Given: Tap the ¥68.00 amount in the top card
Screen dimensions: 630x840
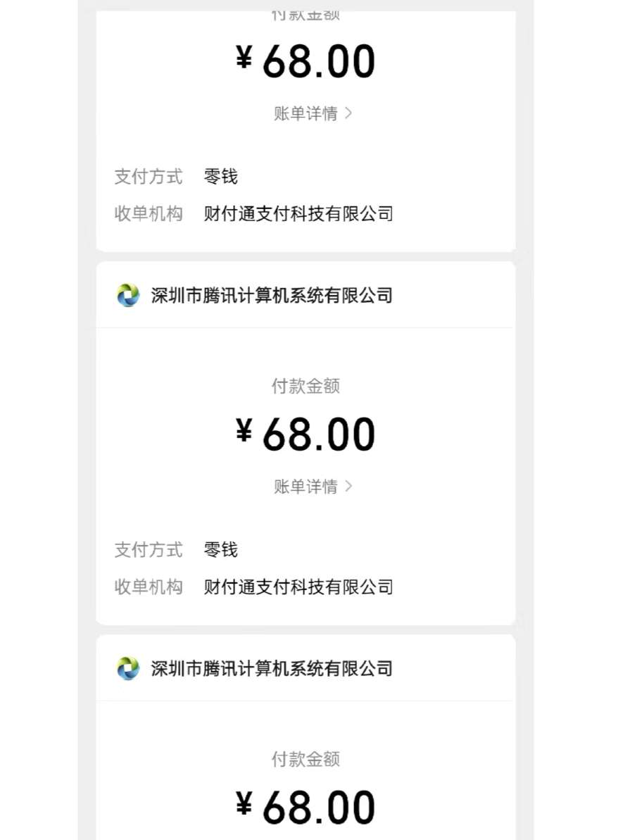Looking at the screenshot, I should tap(305, 62).
